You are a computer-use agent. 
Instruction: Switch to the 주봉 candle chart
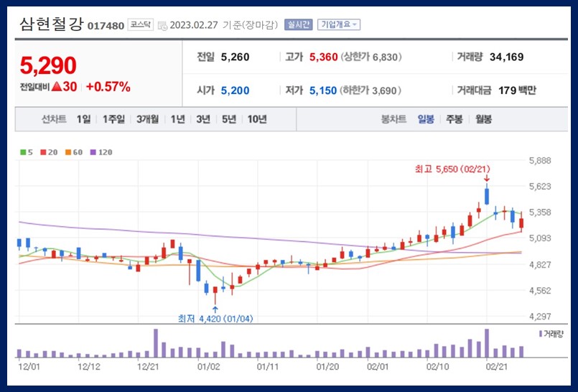pos(454,119)
